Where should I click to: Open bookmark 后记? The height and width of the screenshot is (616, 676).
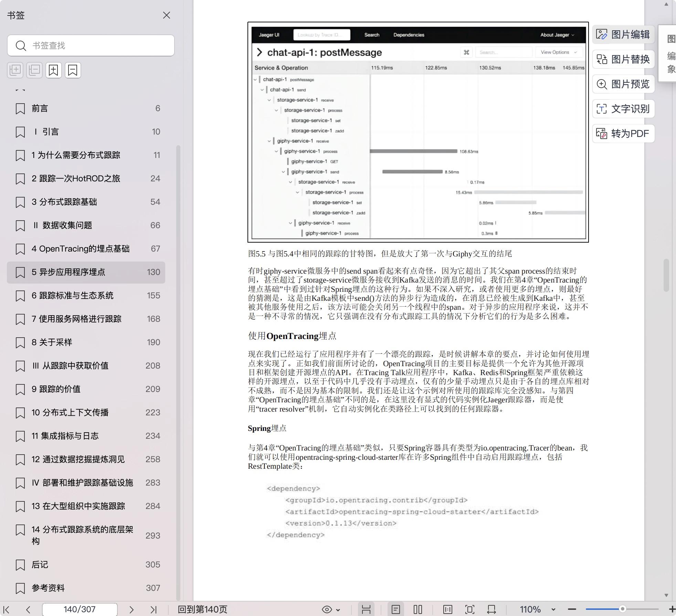click(86, 565)
